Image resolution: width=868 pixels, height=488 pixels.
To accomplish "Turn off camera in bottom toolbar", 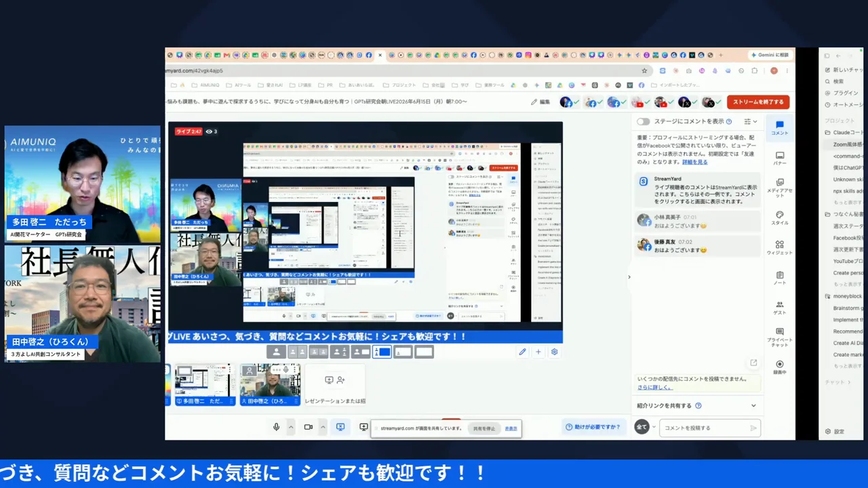I will tap(308, 427).
